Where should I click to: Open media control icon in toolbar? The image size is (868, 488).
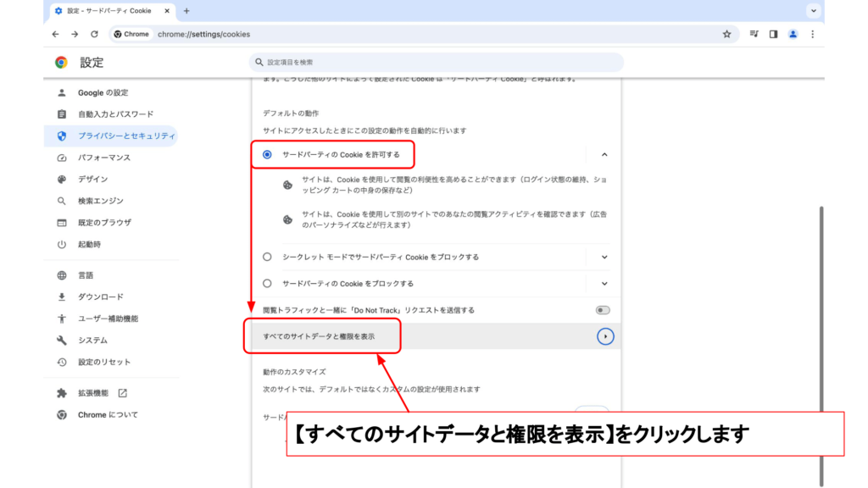pos(754,34)
